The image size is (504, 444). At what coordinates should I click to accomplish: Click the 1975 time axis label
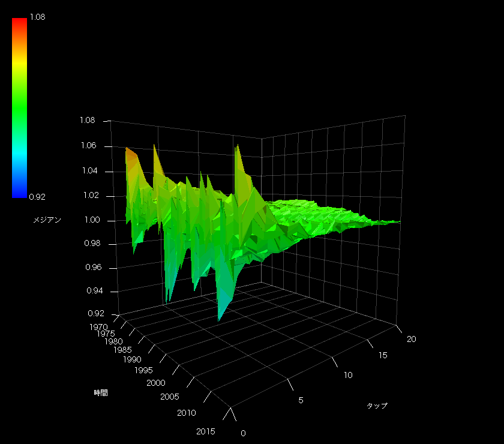coord(106,334)
